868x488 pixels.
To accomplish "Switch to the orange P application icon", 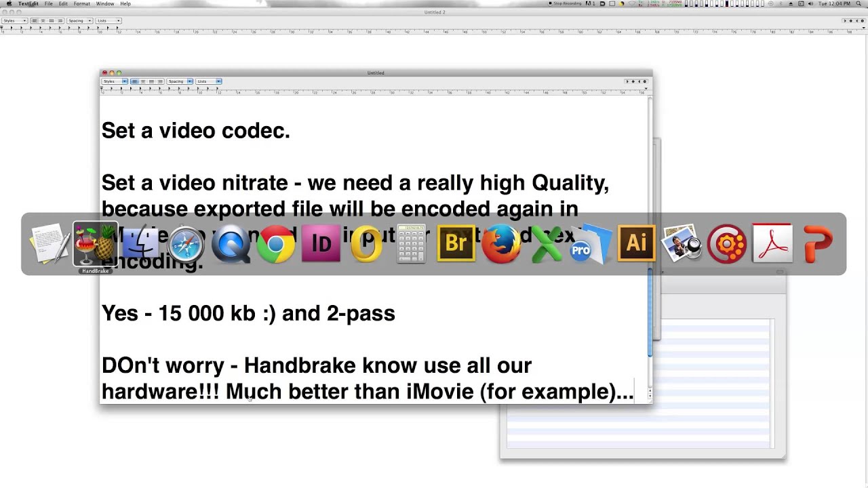I will coord(817,244).
